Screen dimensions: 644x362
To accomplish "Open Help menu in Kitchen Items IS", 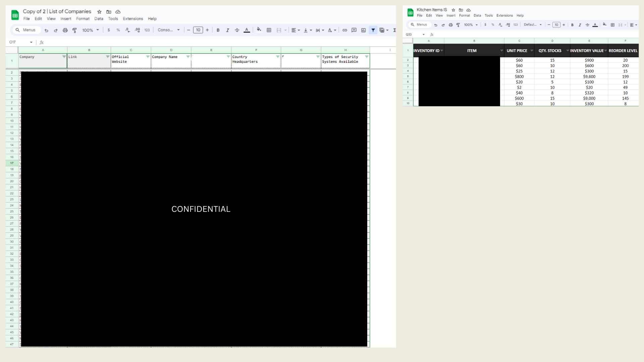I will point(520,15).
